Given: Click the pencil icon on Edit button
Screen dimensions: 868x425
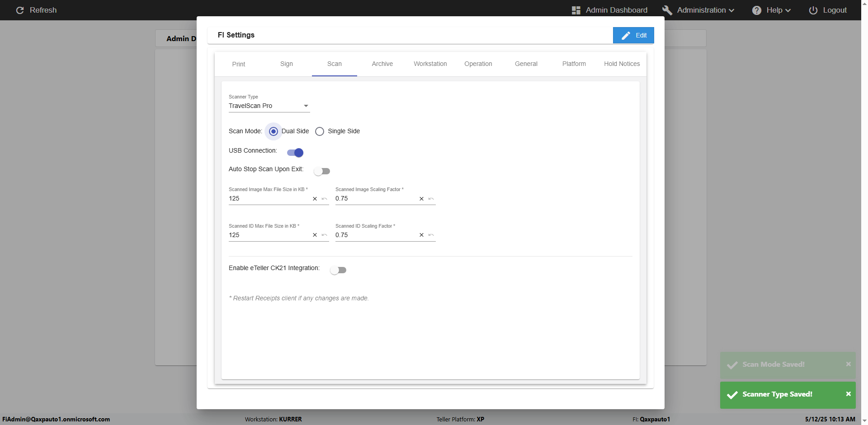Looking at the screenshot, I should (626, 36).
